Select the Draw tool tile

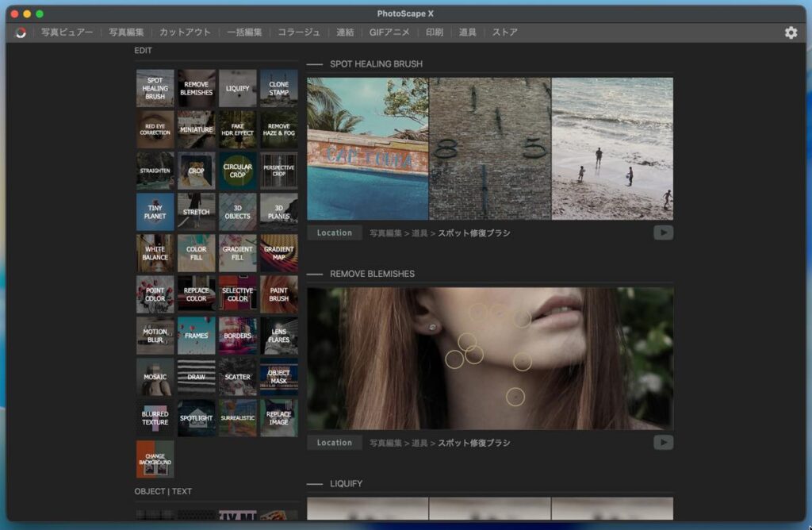[x=197, y=377]
